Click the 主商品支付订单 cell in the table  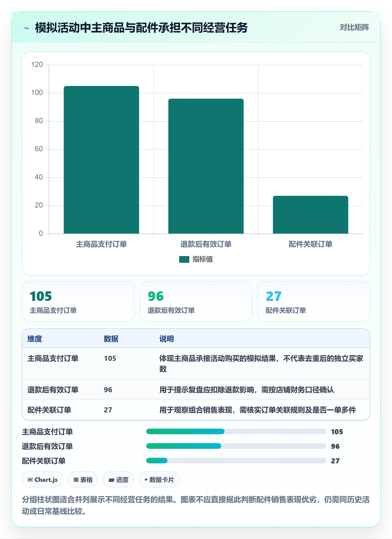coord(53,359)
